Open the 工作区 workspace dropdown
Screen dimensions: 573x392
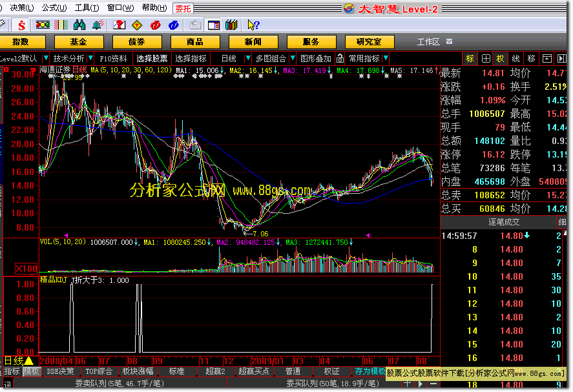click(449, 41)
